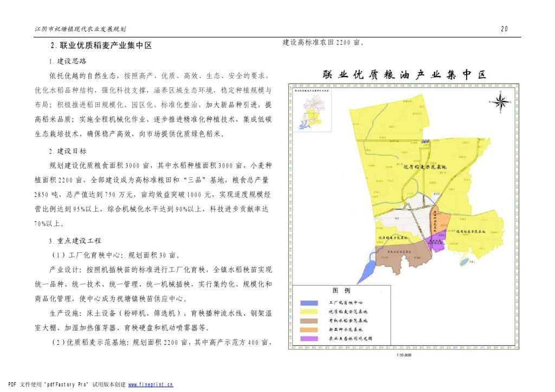Click the legend title 图例
Viewport: 555px width, 392px height.
point(341,291)
